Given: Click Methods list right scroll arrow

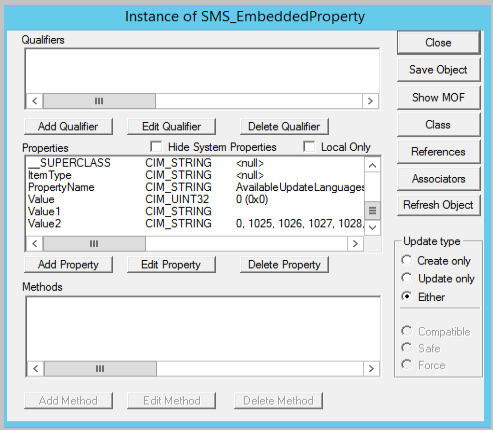Looking at the screenshot, I should tap(371, 369).
